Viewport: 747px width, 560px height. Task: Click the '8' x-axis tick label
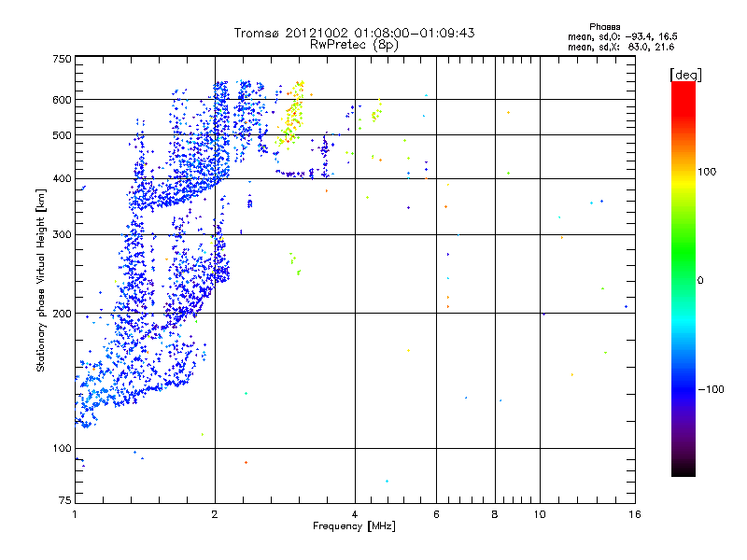point(495,514)
